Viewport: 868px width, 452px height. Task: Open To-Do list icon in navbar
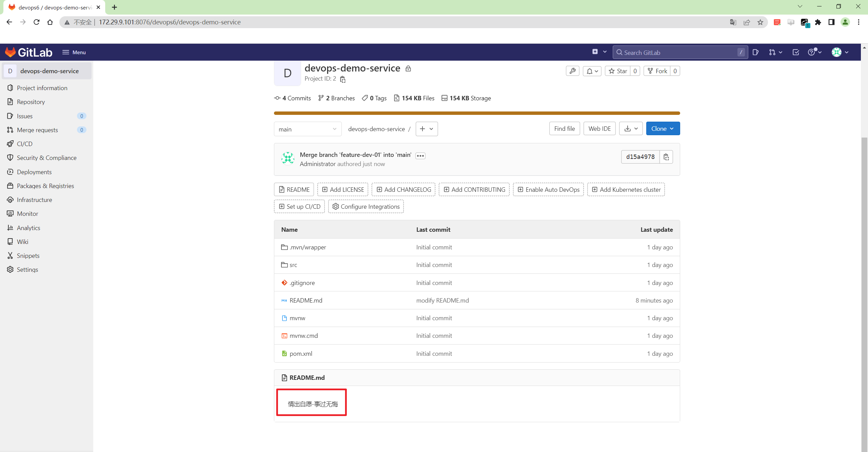click(x=796, y=52)
